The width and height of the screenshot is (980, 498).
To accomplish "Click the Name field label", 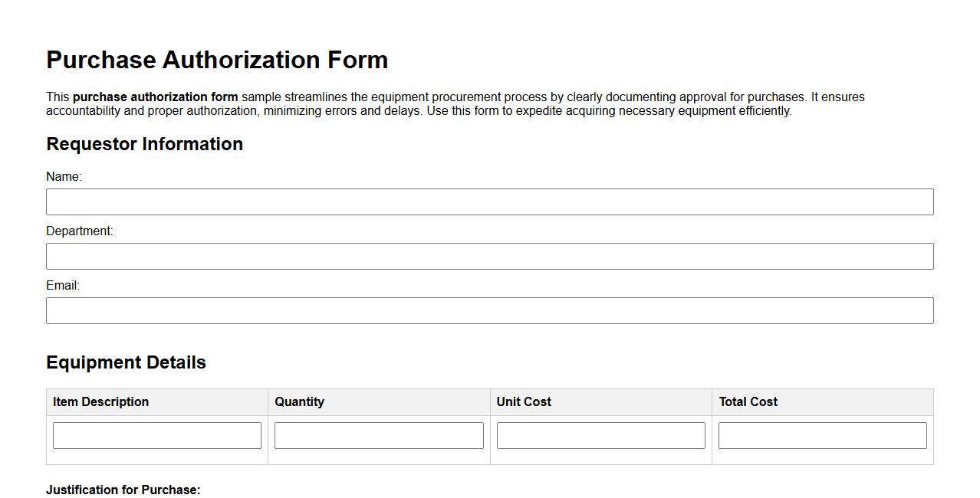I will [64, 176].
